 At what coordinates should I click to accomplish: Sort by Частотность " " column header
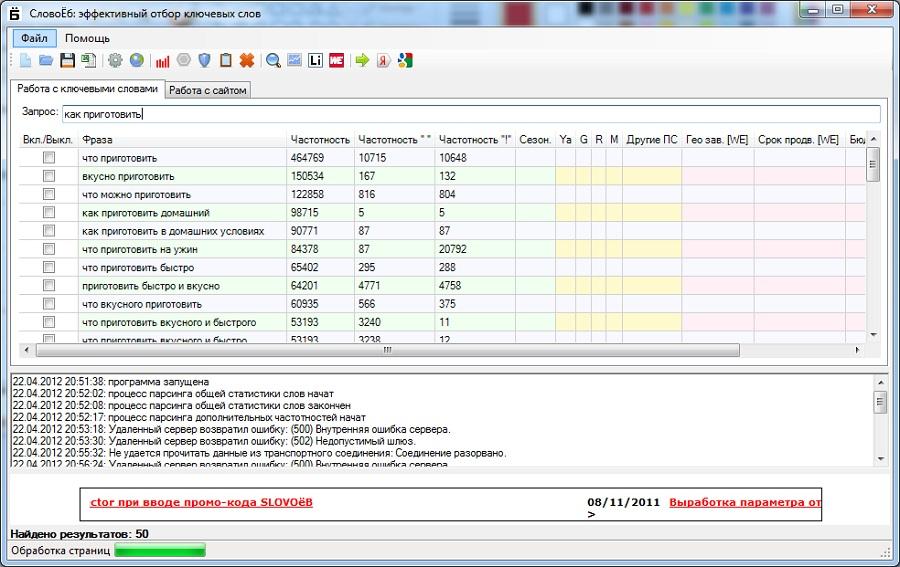coord(394,139)
